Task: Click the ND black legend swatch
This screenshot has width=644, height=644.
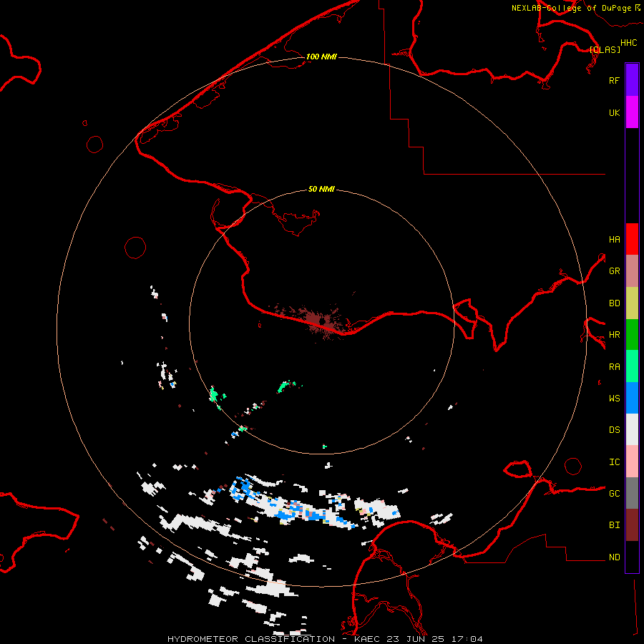Action: click(632, 557)
